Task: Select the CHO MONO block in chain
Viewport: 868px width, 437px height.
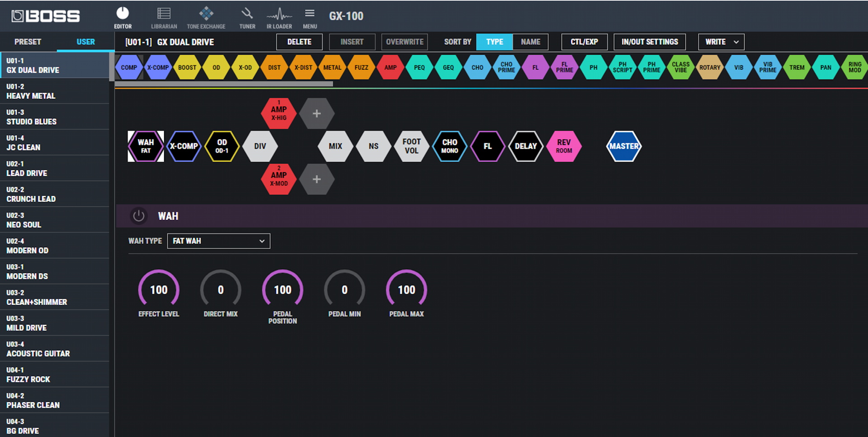Action: (450, 146)
